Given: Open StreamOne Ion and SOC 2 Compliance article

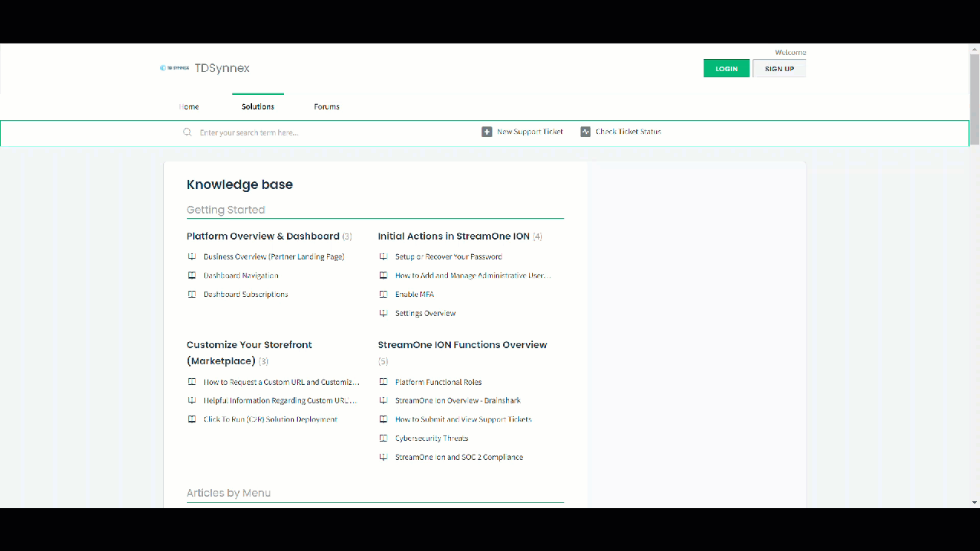Looking at the screenshot, I should (x=459, y=457).
